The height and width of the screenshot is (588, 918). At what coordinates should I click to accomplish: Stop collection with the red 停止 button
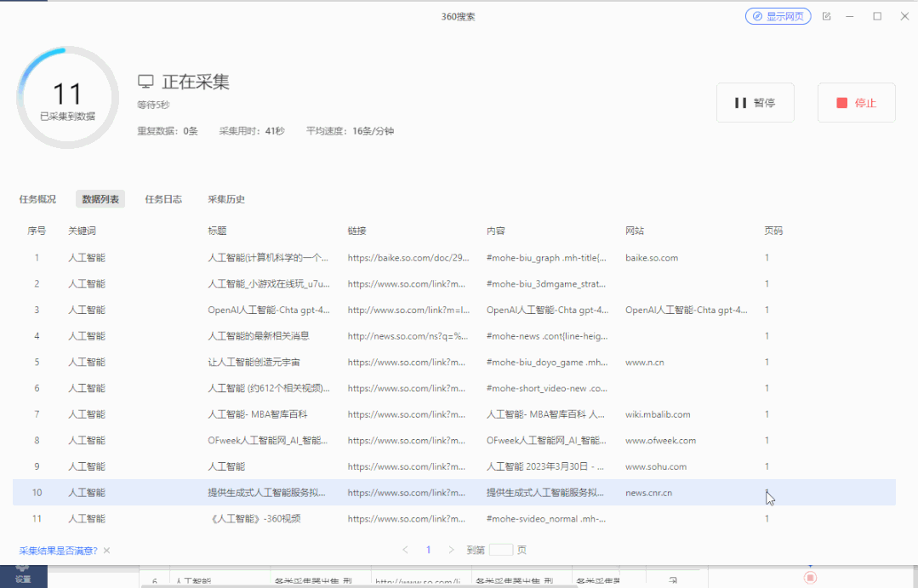(857, 102)
